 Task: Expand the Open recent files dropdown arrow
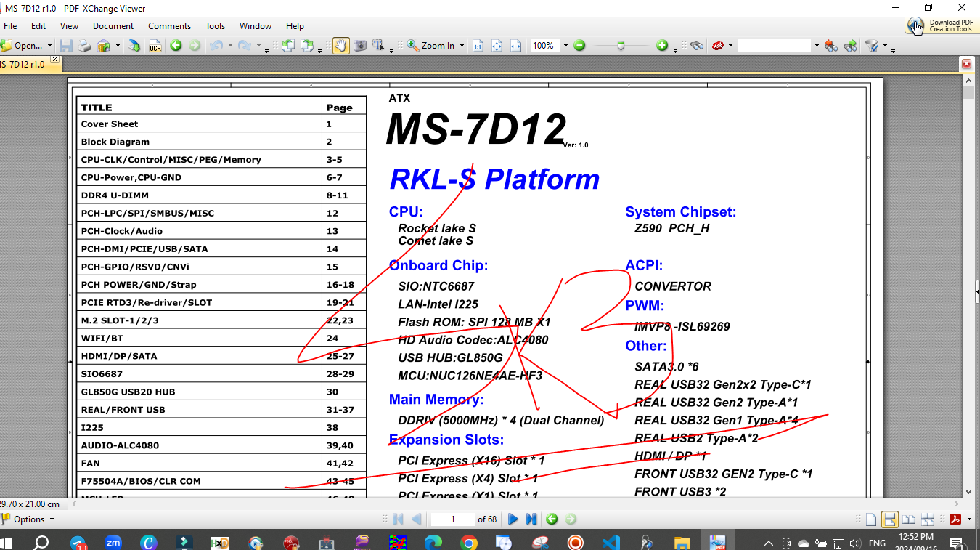pyautogui.click(x=49, y=46)
